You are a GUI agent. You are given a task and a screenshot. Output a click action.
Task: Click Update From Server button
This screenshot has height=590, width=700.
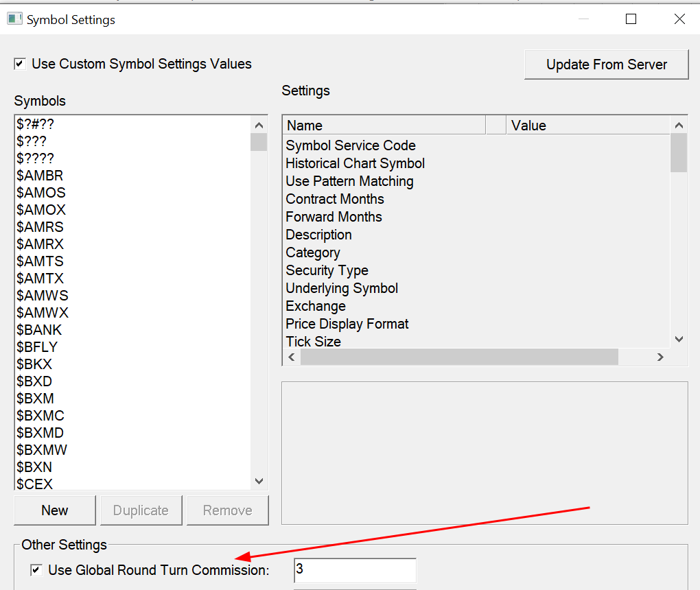pyautogui.click(x=606, y=64)
